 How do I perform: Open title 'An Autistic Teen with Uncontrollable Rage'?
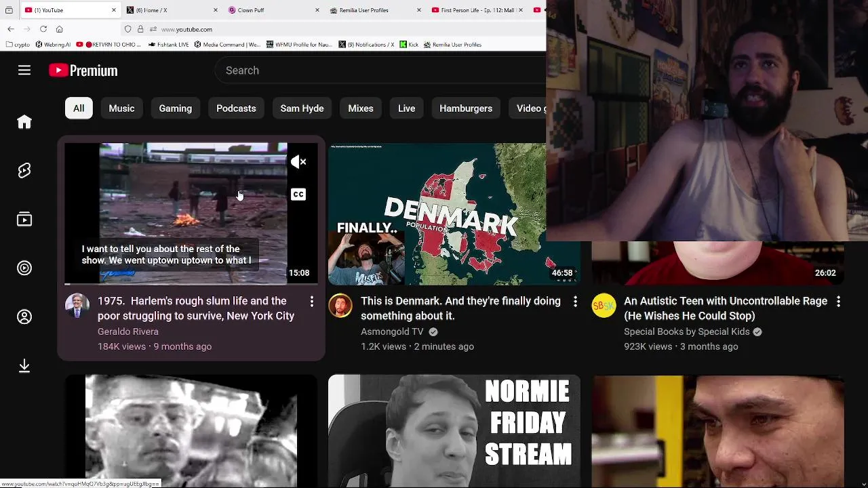(726, 308)
